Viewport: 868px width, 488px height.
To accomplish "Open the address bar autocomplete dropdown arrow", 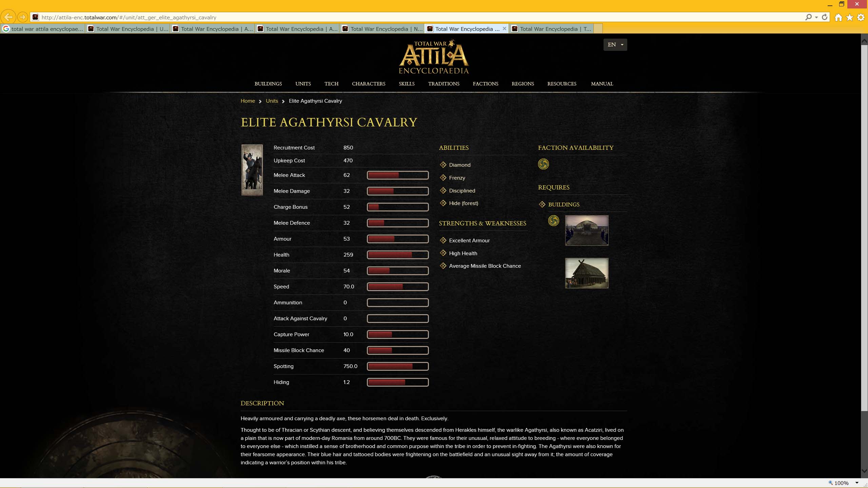I will pyautogui.click(x=816, y=17).
